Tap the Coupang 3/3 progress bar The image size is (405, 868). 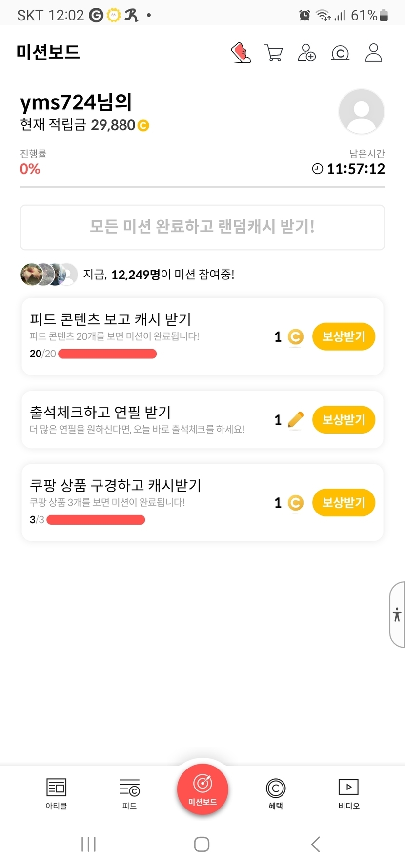96,520
